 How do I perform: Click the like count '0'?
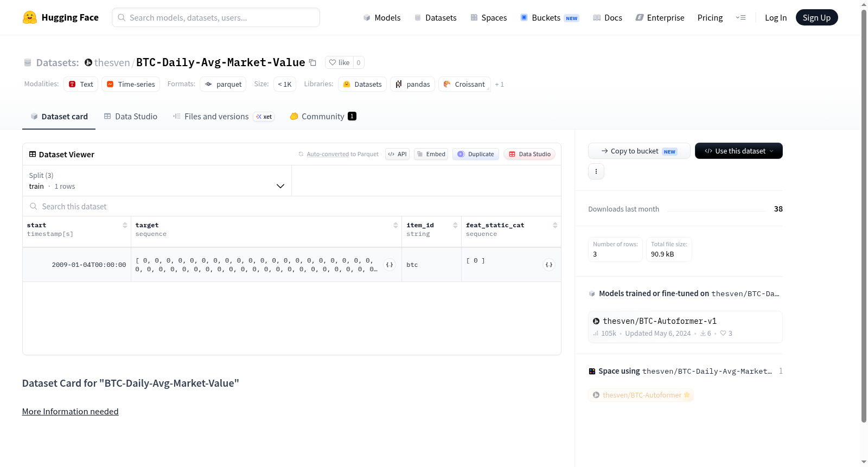tap(359, 62)
